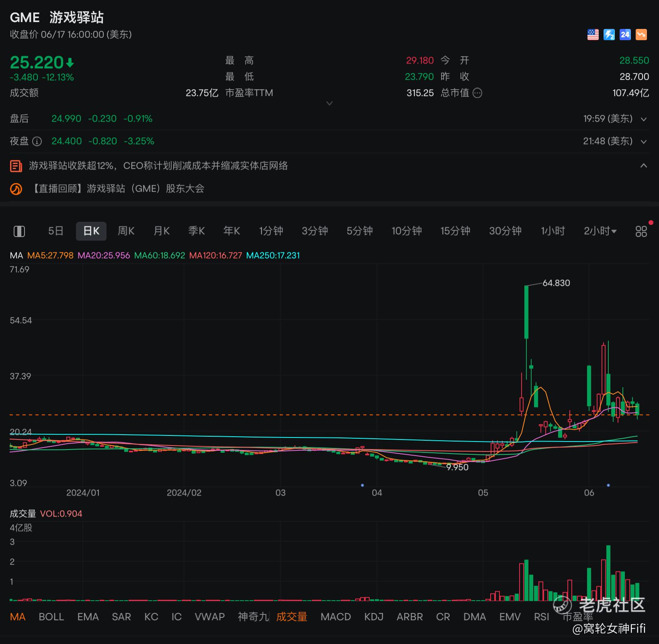Expand the 市盈率TTM details chevron

point(329,103)
